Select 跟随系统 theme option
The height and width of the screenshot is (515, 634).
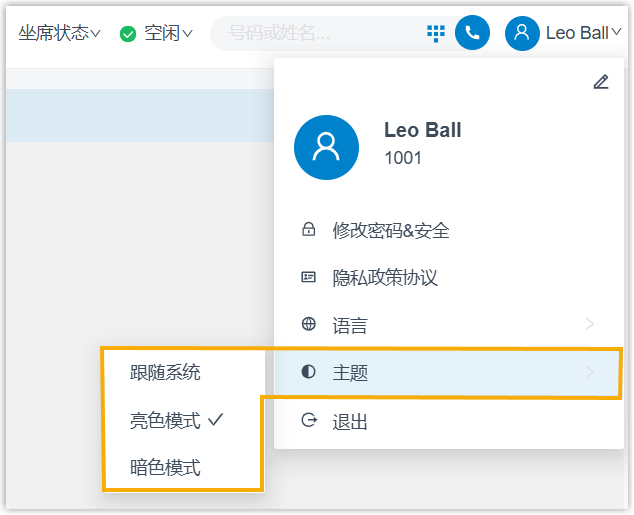166,373
